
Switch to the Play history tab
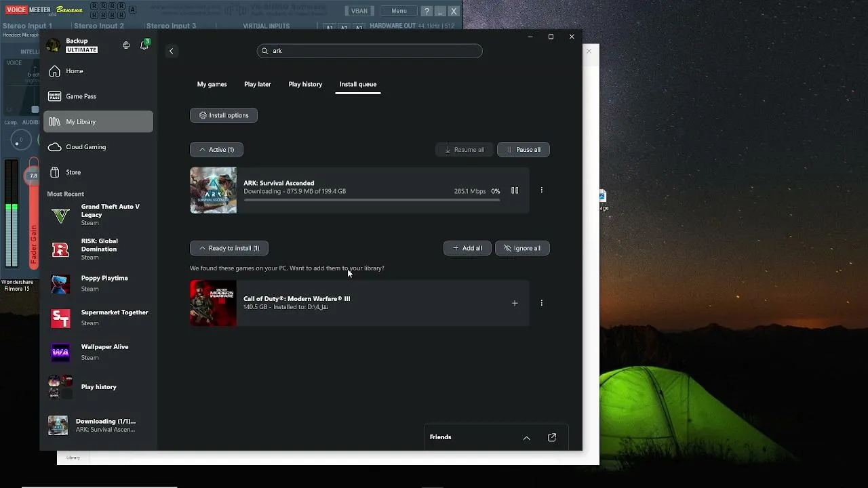(x=305, y=84)
